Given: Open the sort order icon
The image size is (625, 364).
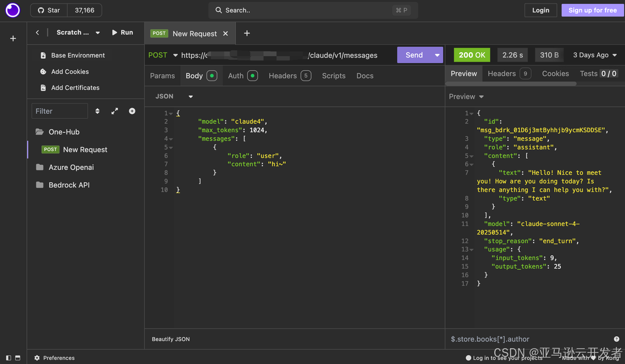Looking at the screenshot, I should coord(97,111).
